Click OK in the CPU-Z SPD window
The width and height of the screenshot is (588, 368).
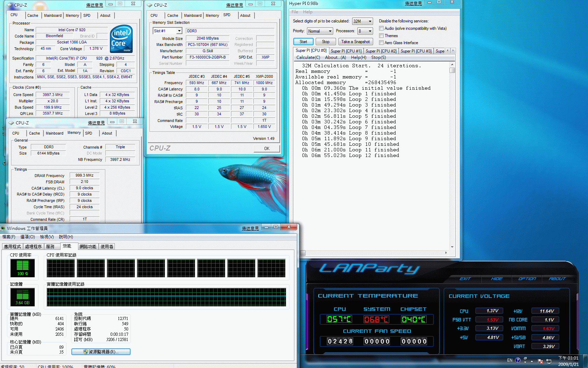[267, 148]
